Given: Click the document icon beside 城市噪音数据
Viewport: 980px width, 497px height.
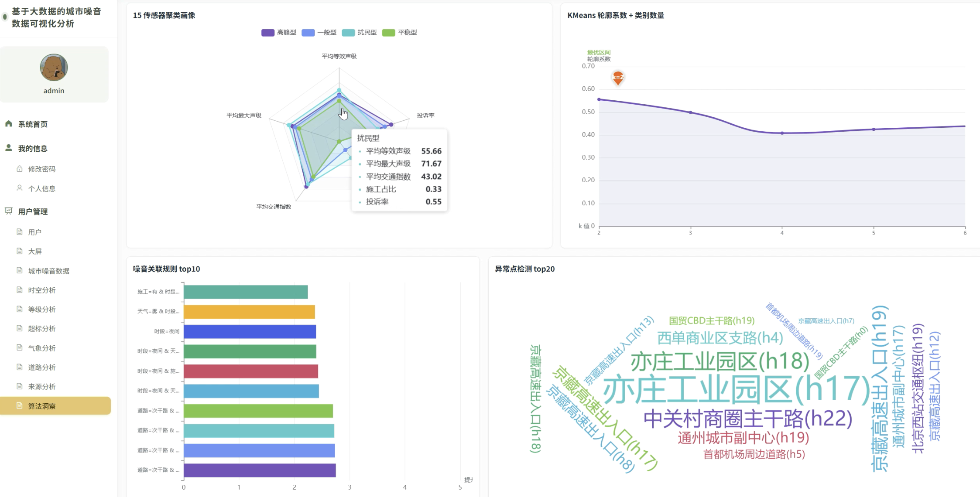Looking at the screenshot, I should (20, 270).
